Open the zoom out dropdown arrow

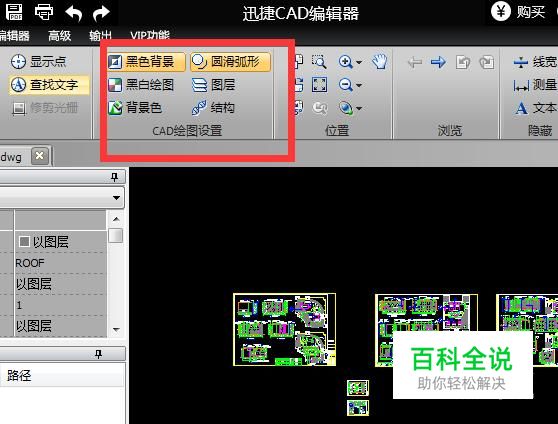coord(359,85)
